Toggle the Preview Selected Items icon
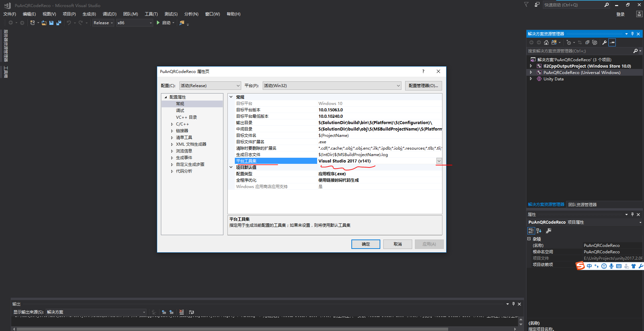Screen dimensions: 644x331 point(612,42)
